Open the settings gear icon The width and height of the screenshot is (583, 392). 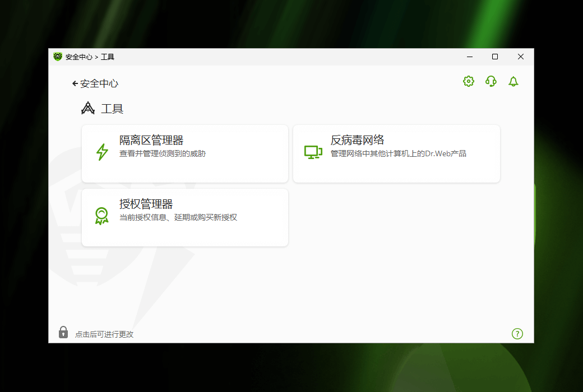[x=469, y=81]
